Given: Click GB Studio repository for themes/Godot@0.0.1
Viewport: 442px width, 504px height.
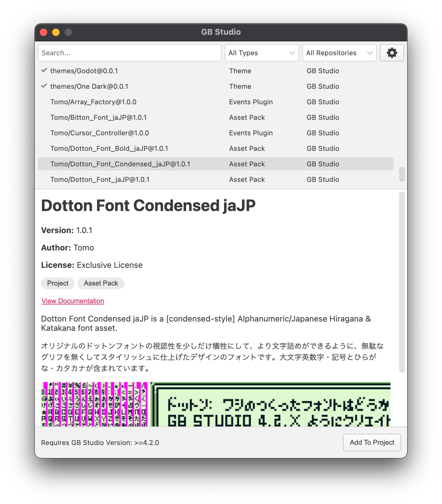Looking at the screenshot, I should click(323, 71).
